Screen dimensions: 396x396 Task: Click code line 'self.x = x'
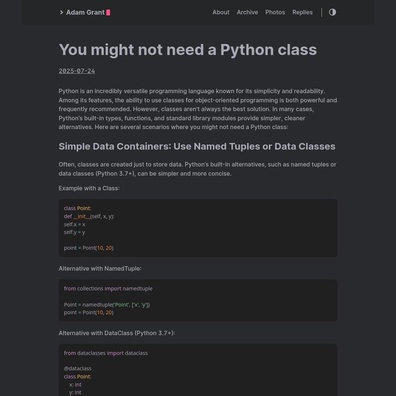74,224
